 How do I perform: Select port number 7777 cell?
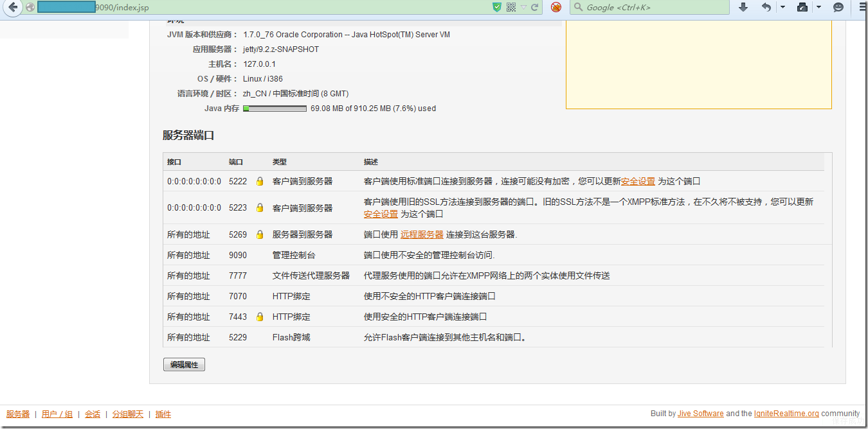tap(238, 276)
